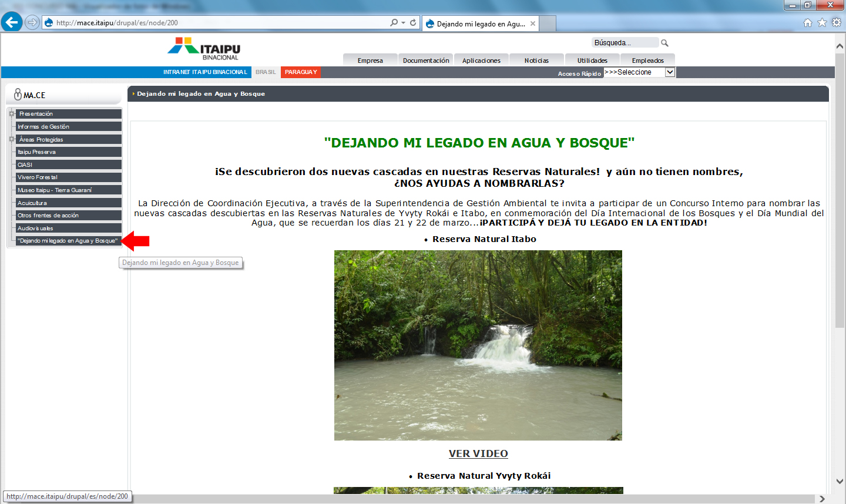The height and width of the screenshot is (504, 846).
Task: Click the Búsqueda search input field
Action: pyautogui.click(x=625, y=43)
